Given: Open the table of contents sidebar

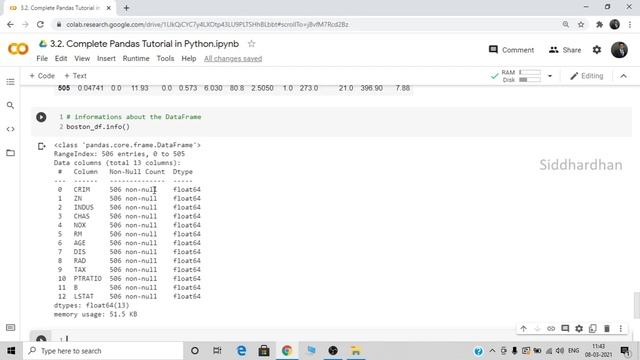Looking at the screenshot, I should 11,82.
